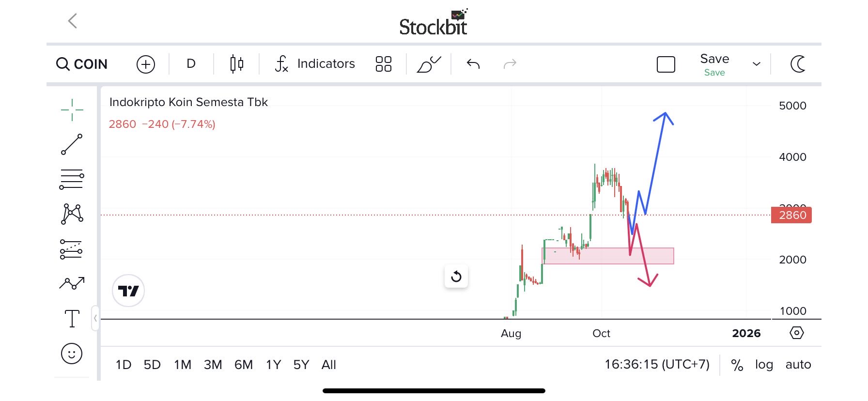Open the Fibonacci retracement tool
The height and width of the screenshot is (401, 868).
[72, 180]
